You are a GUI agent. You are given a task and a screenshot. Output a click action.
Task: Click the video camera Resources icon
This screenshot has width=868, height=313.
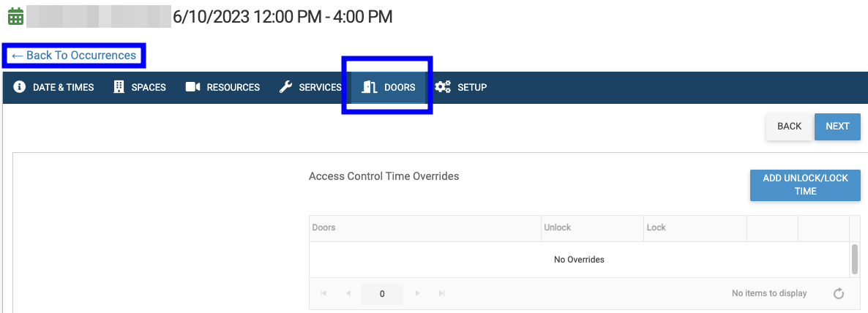pyautogui.click(x=193, y=87)
